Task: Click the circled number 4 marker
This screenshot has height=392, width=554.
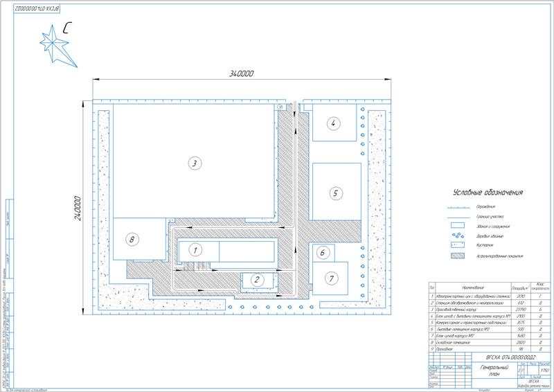Action: (333, 123)
